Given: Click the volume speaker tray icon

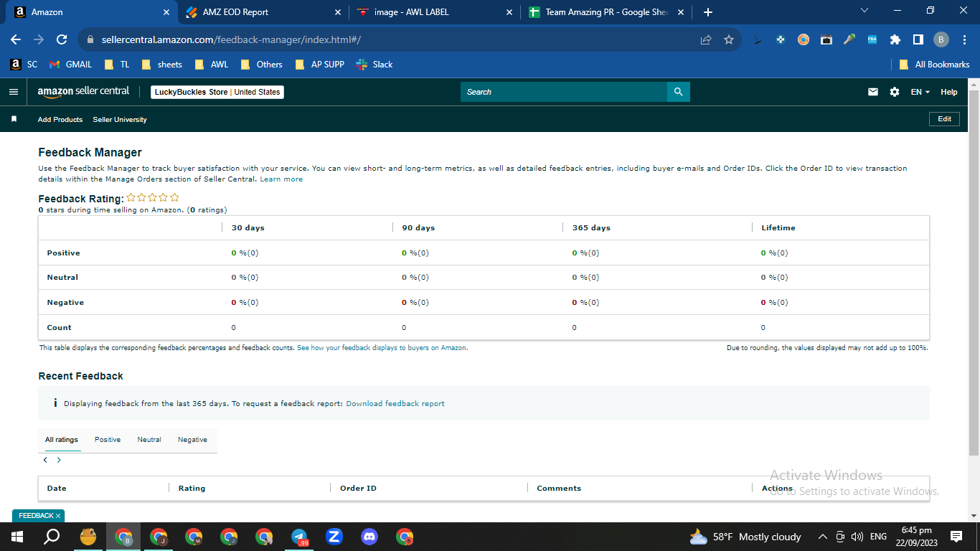Looking at the screenshot, I should click(857, 537).
